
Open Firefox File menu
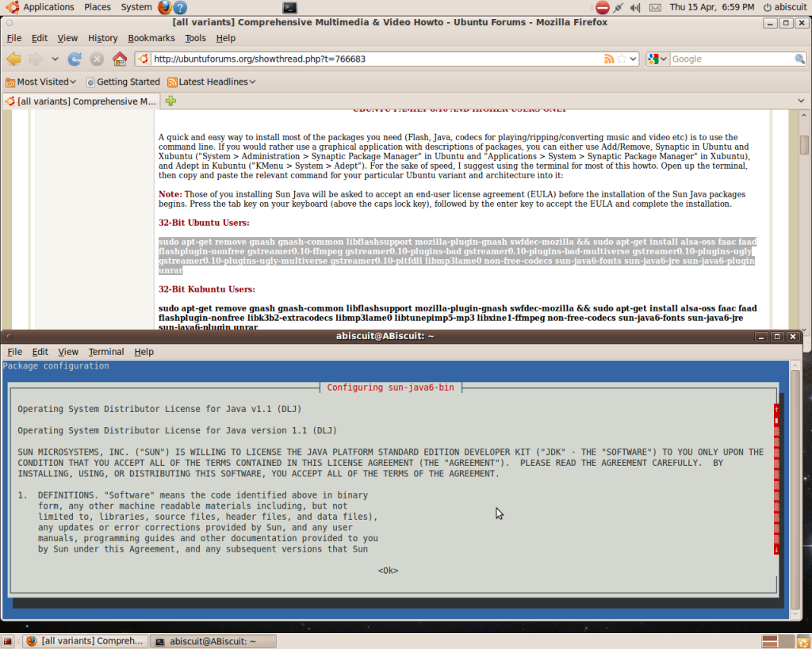point(14,38)
